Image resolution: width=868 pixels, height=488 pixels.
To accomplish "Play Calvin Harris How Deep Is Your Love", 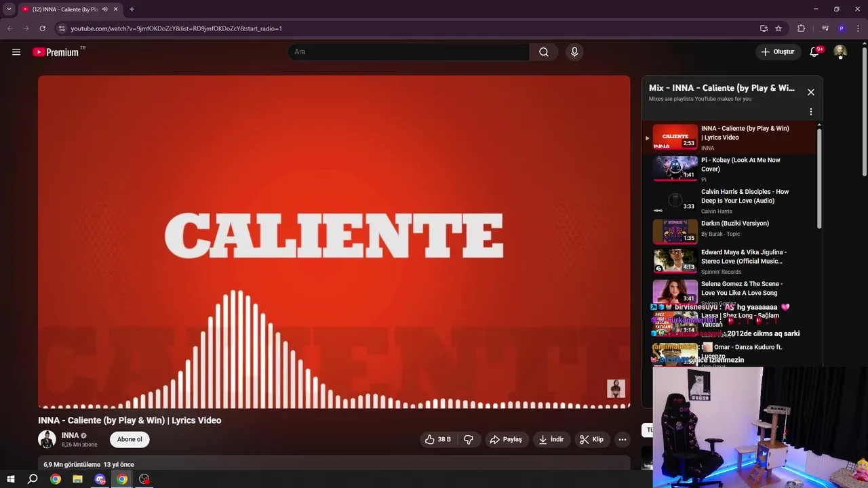I will (x=730, y=201).
